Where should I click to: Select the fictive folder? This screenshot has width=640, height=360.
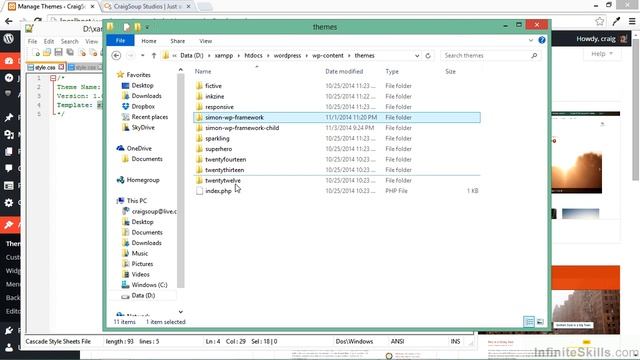coord(213,86)
